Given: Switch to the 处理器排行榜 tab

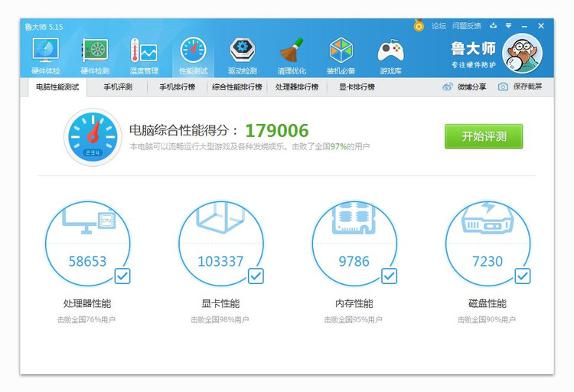Looking at the screenshot, I should pos(297,87).
